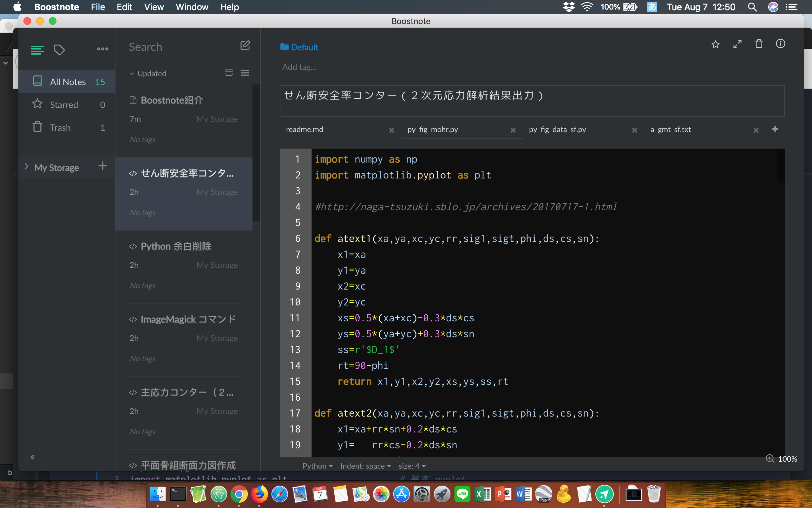Open Atom editor from the Dock

click(219, 494)
